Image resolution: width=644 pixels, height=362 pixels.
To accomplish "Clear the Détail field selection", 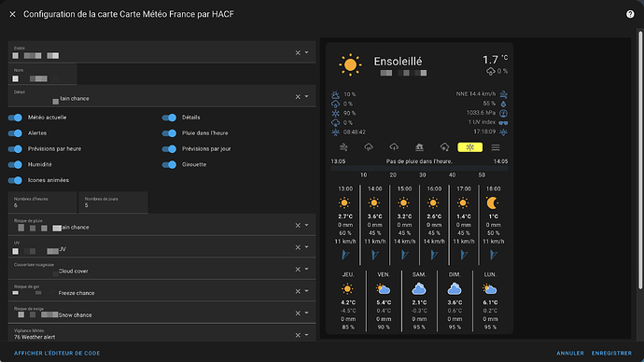I will pyautogui.click(x=298, y=97).
